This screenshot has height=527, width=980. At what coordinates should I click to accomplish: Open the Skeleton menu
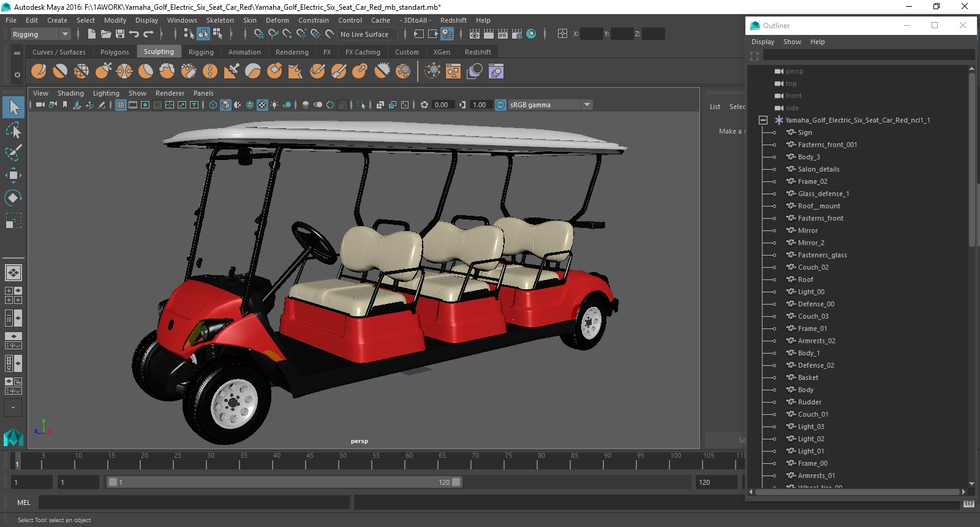click(x=220, y=20)
